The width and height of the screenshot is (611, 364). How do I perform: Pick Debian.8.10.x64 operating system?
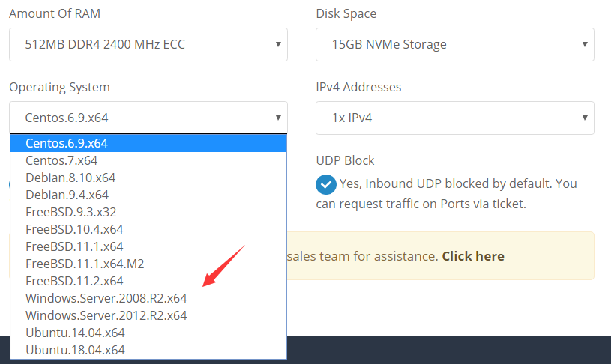tap(148, 178)
